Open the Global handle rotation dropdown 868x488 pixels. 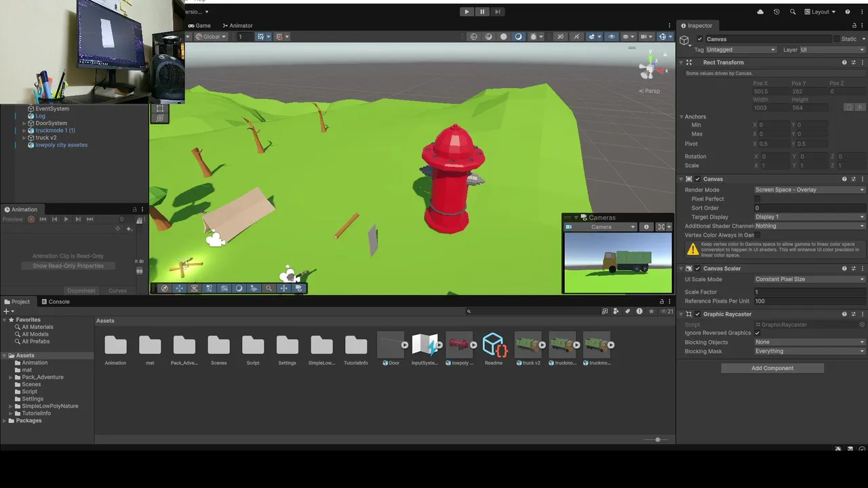click(211, 37)
